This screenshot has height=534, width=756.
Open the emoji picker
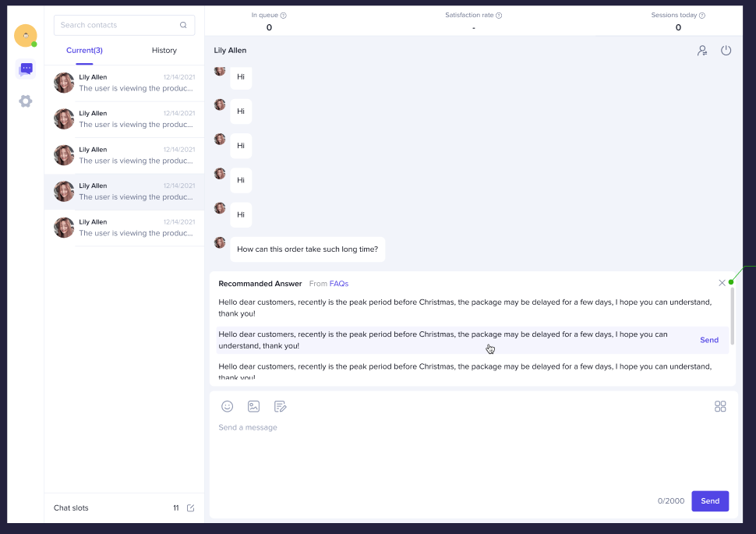pos(228,406)
